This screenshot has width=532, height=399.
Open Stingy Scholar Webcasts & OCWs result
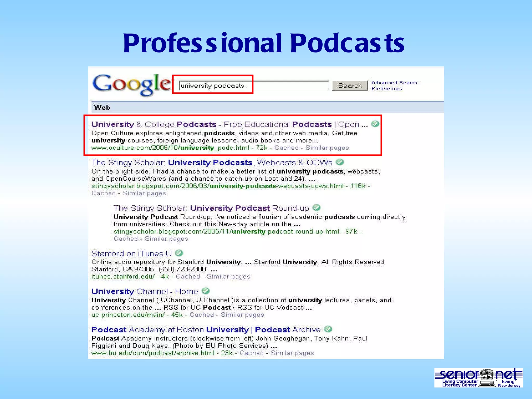point(212,163)
